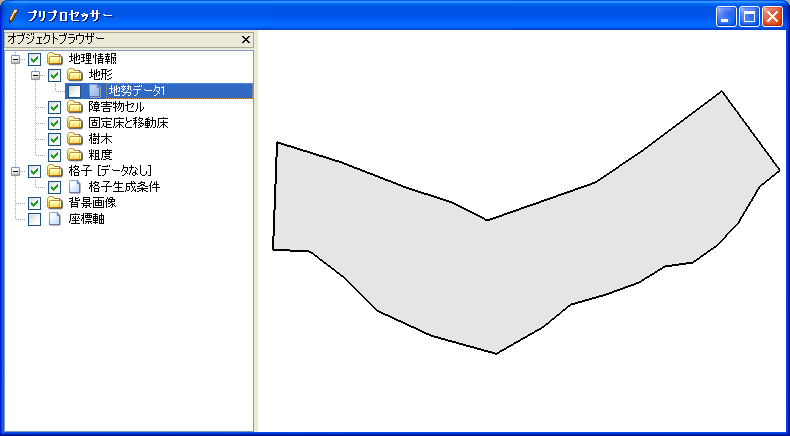Click the 地理情報 folder icon
The image size is (790, 436).
[54, 59]
